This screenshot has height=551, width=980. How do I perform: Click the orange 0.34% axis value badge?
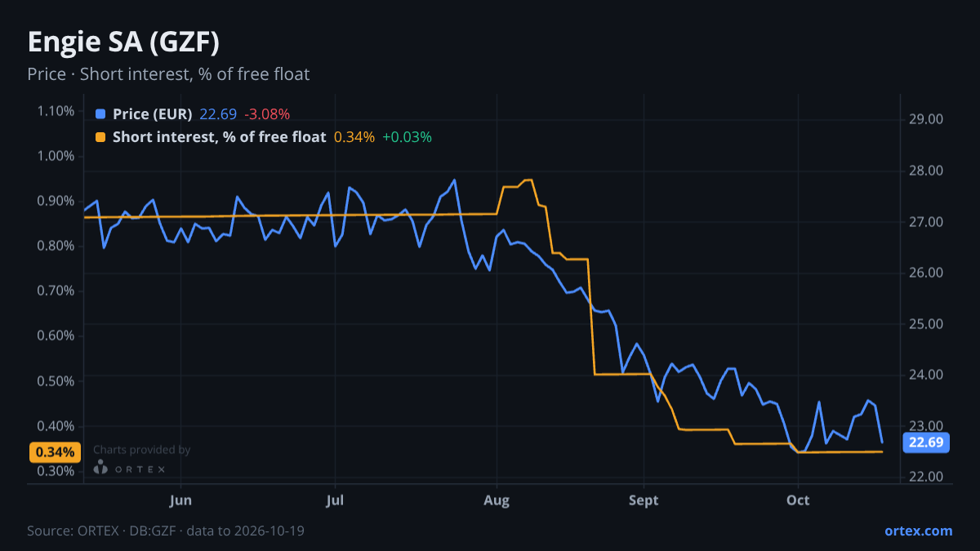[55, 452]
